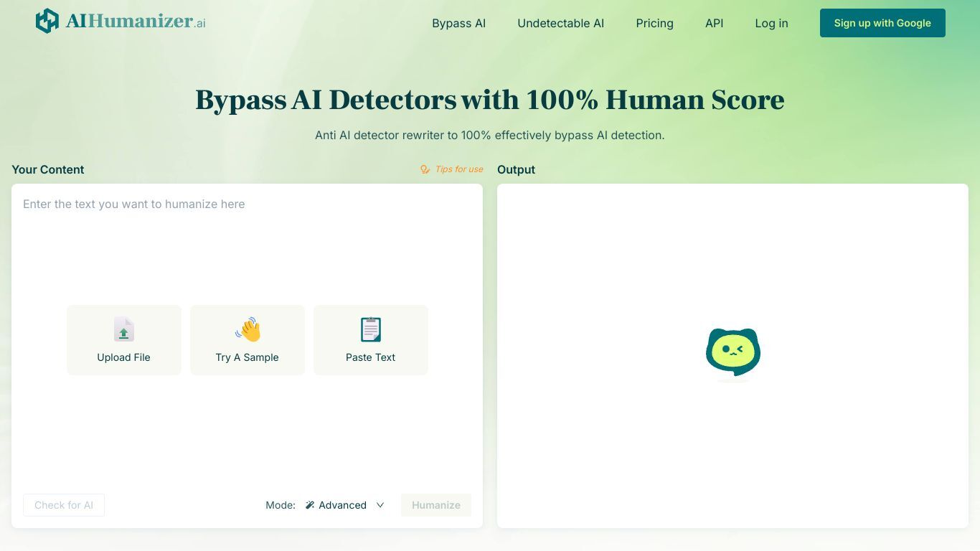Click the clipboard Paste Text icon
980x551 pixels.
click(371, 329)
